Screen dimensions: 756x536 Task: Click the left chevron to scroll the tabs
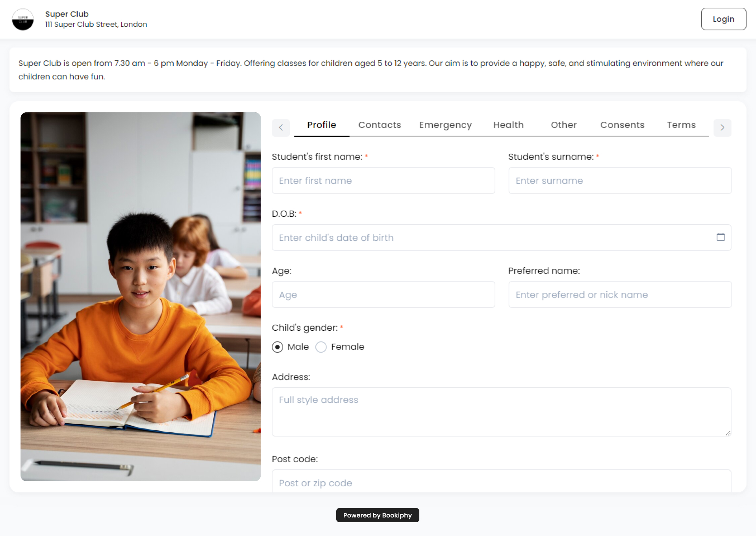tap(281, 128)
